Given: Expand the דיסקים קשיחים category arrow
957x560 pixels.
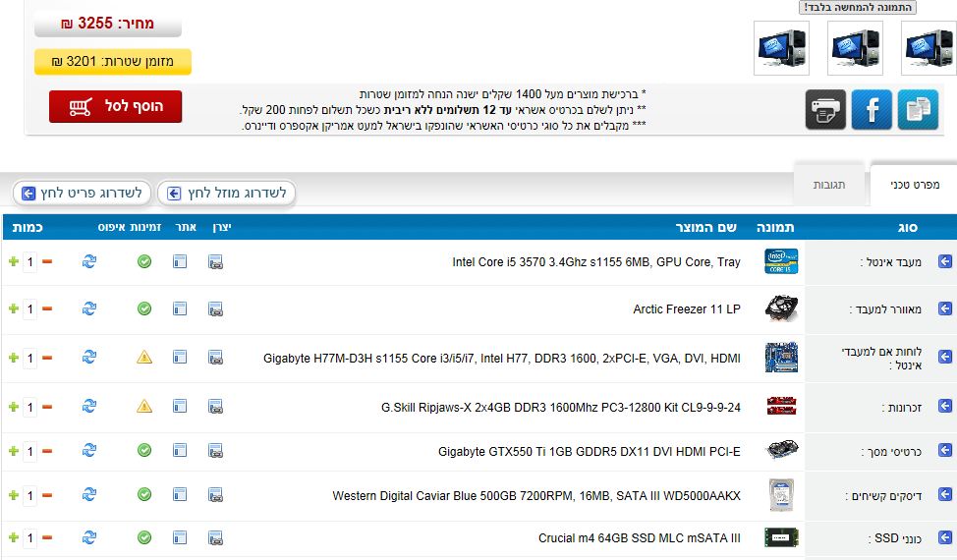Looking at the screenshot, I should pyautogui.click(x=945, y=496).
